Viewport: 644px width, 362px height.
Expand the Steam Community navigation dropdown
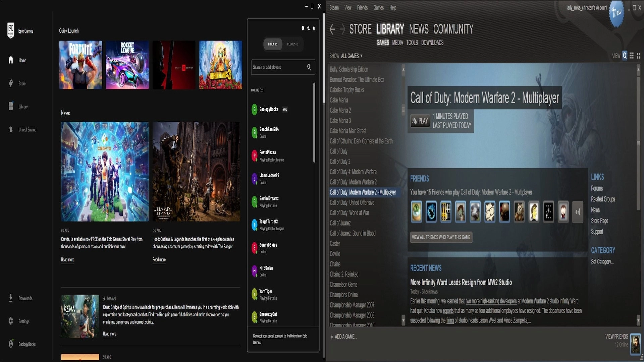(454, 29)
